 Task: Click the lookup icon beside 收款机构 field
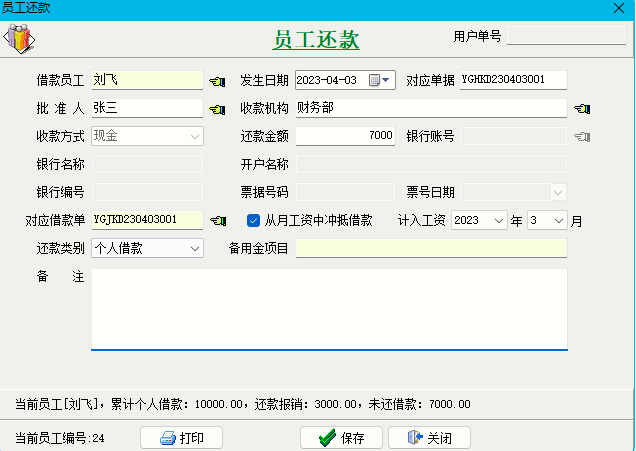(x=581, y=109)
